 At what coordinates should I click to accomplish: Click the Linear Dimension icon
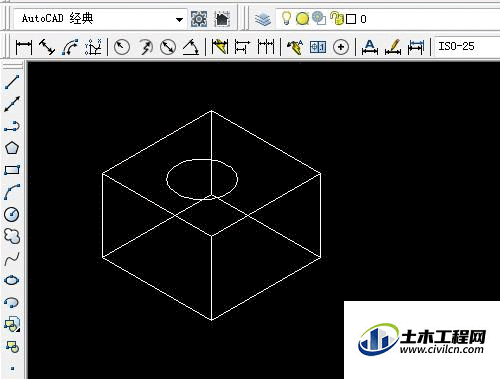pyautogui.click(x=24, y=47)
